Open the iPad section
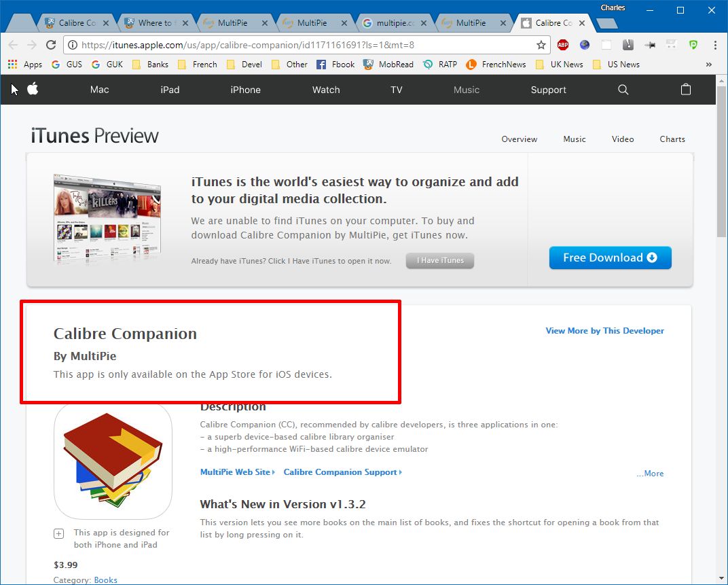 [x=170, y=90]
